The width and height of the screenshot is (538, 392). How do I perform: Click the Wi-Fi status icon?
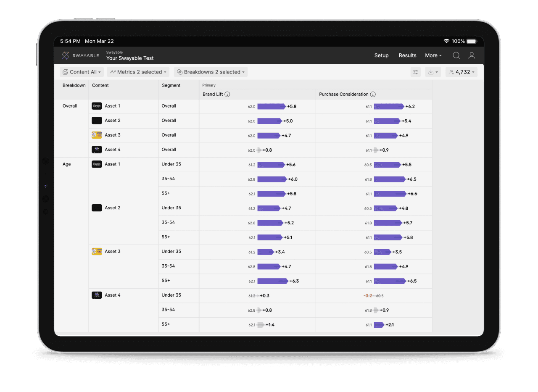[446, 41]
